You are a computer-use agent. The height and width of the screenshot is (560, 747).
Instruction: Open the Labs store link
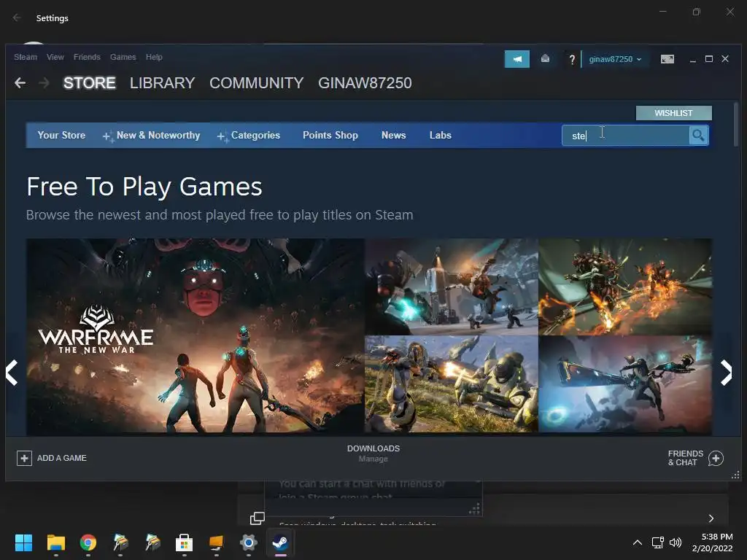440,135
